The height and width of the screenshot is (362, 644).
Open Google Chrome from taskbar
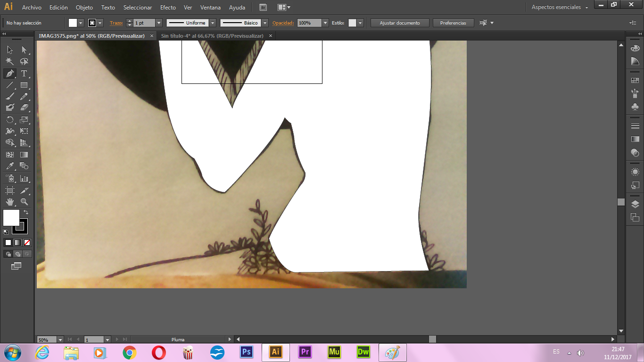pyautogui.click(x=129, y=352)
